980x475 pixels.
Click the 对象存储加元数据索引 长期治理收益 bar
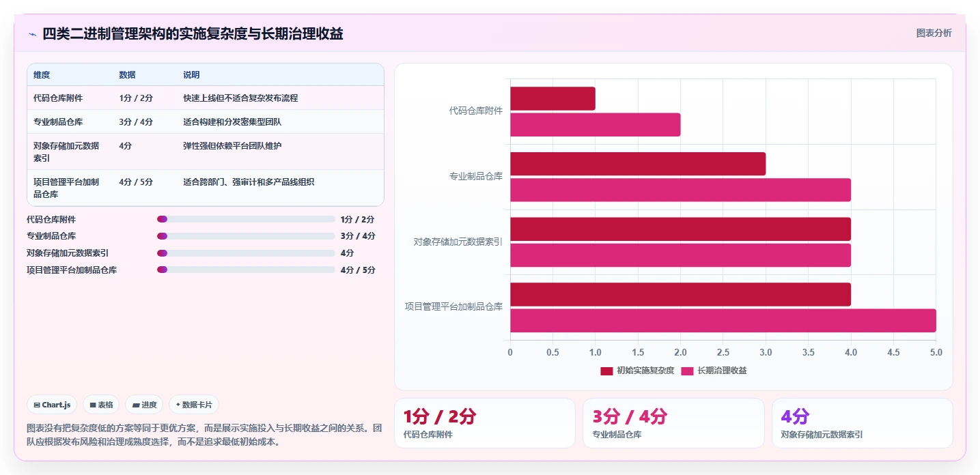pos(680,255)
